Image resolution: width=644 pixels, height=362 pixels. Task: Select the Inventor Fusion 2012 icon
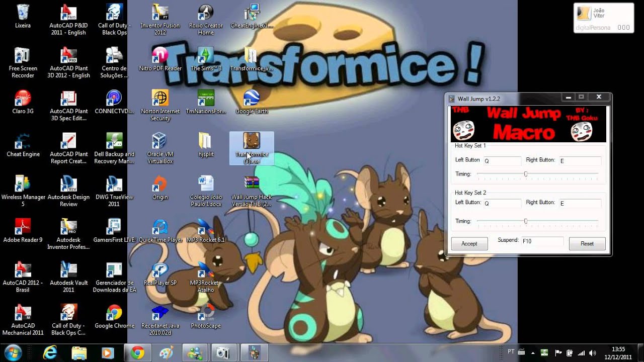tap(160, 20)
